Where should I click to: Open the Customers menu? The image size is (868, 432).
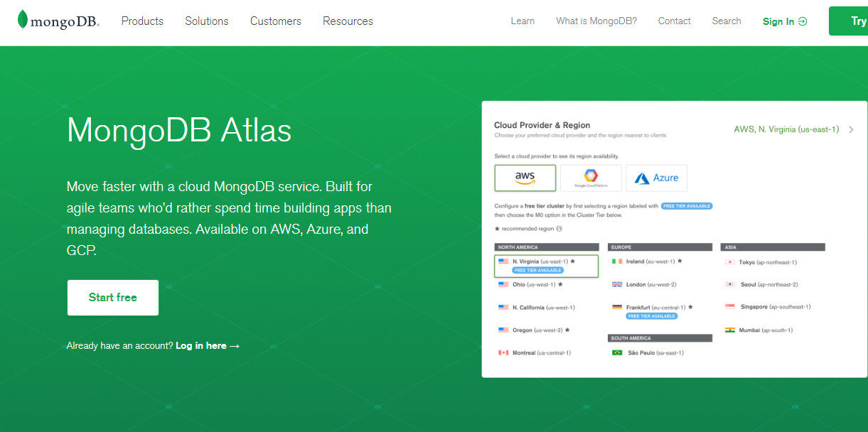(276, 21)
